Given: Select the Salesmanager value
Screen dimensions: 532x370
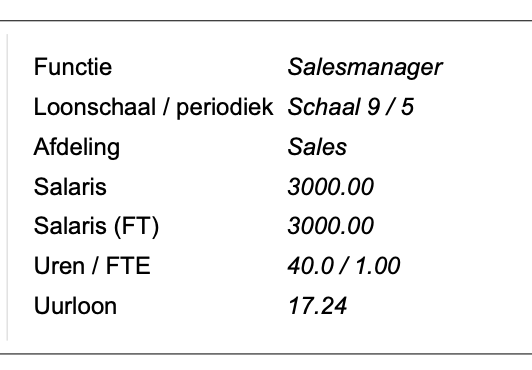Looking at the screenshot, I should point(365,67).
